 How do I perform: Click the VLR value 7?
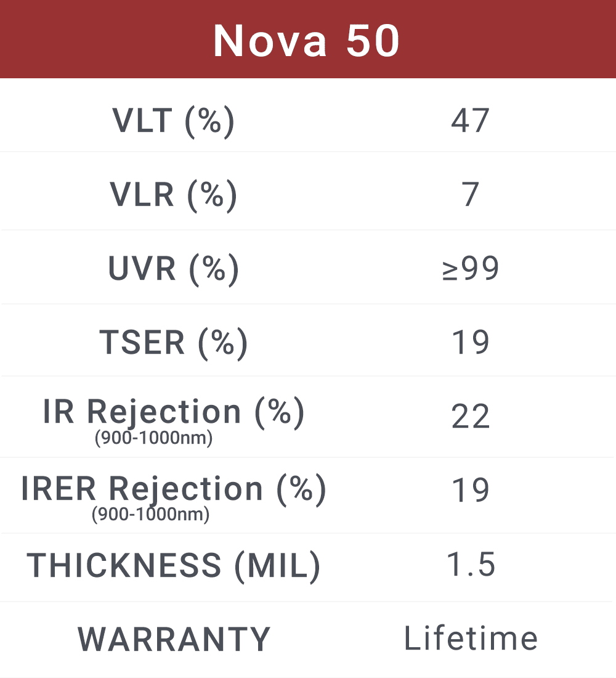tap(470, 195)
